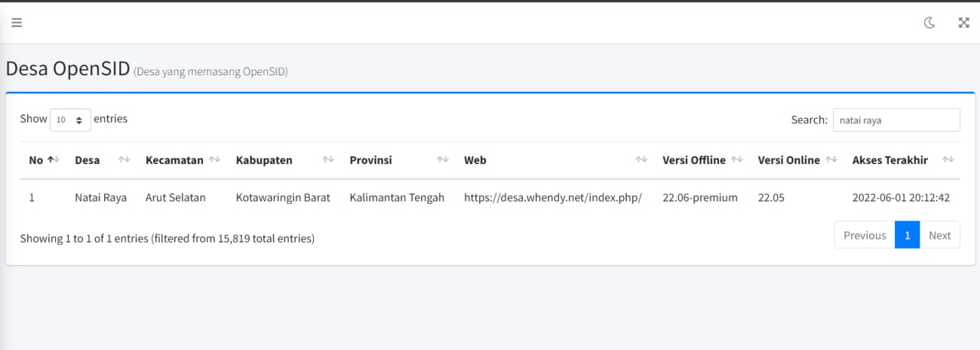Viewport: 980px width, 350px height.
Task: Enter fullscreen with the expand icon
Action: (x=964, y=23)
